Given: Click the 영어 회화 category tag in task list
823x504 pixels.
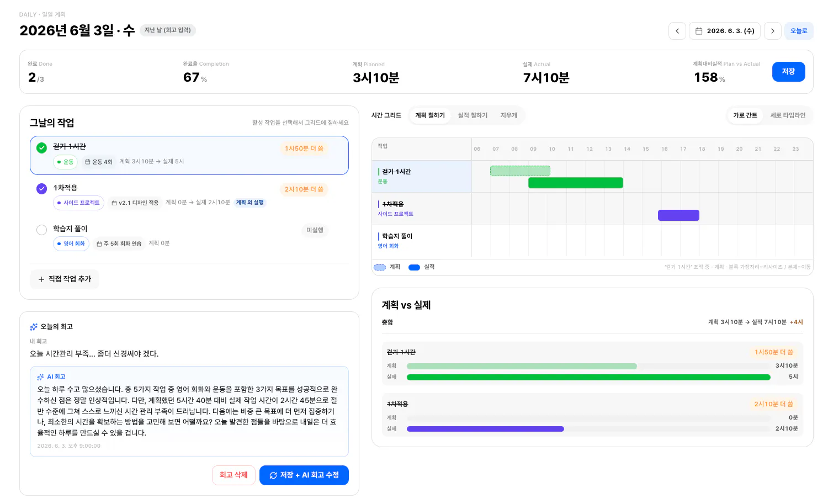Looking at the screenshot, I should (71, 243).
